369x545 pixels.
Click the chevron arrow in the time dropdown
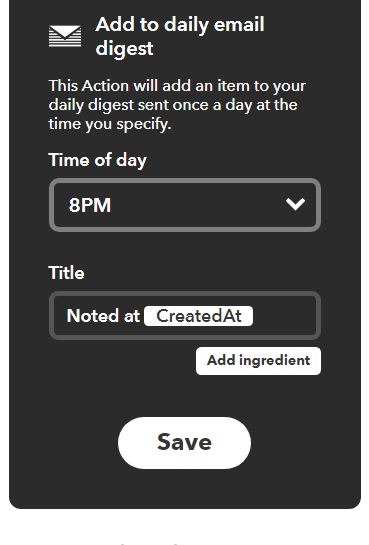pyautogui.click(x=295, y=204)
